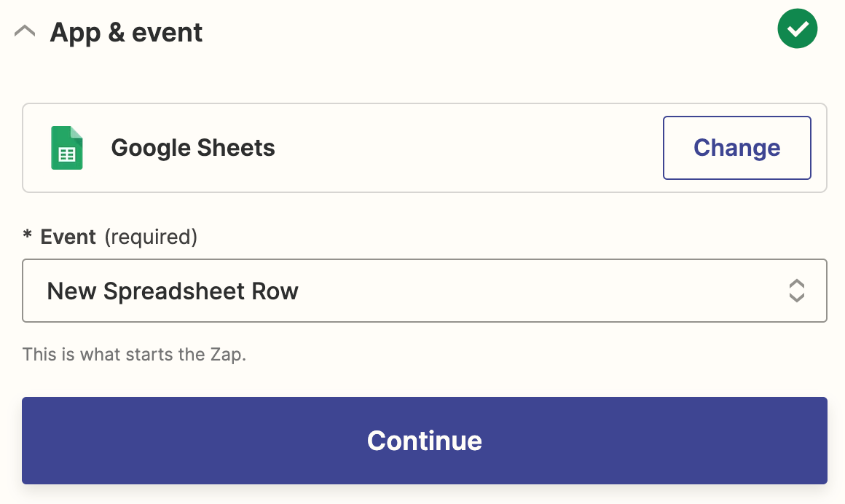Click the 'This is what starts the Zap.' hint
The image size is (845, 504).
coord(134,355)
